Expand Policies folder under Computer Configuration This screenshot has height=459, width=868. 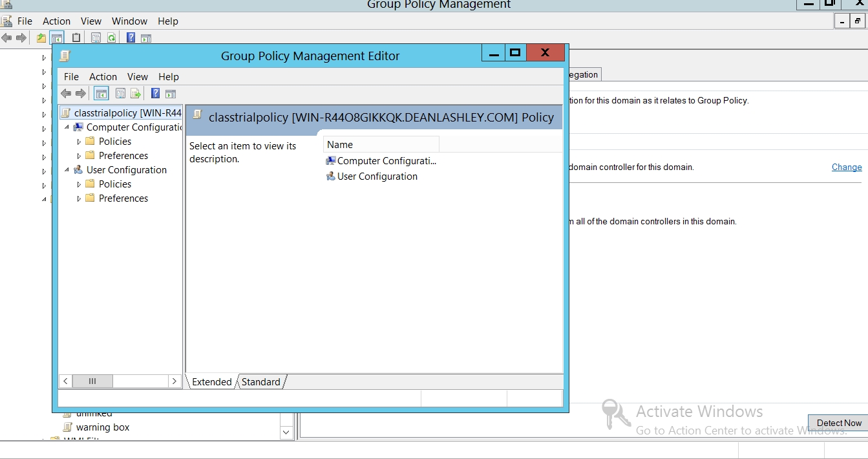79,142
